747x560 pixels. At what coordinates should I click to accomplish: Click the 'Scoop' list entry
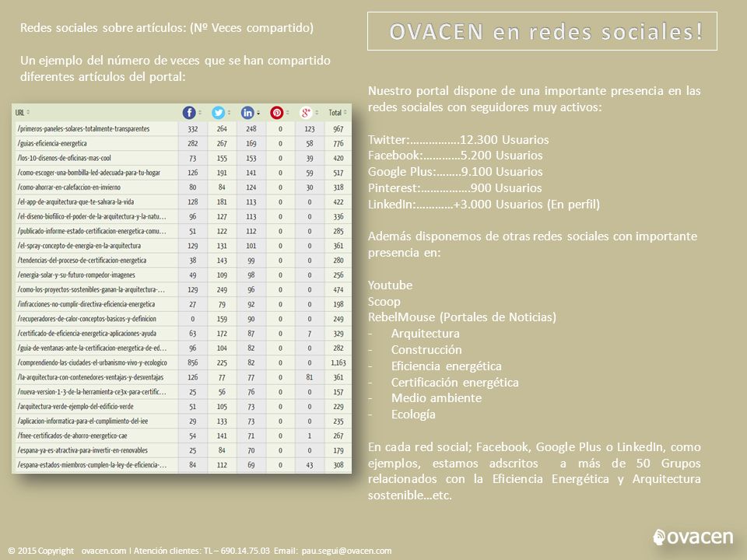pos(384,302)
